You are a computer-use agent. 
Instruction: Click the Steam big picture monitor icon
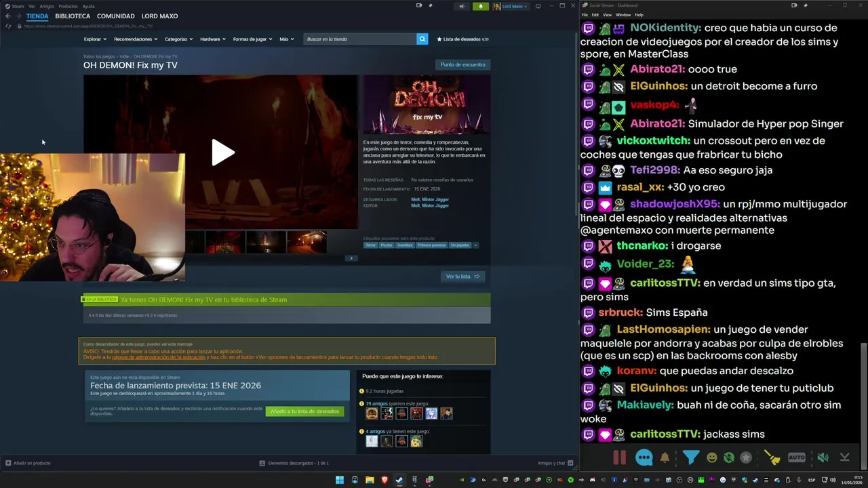[538, 6]
